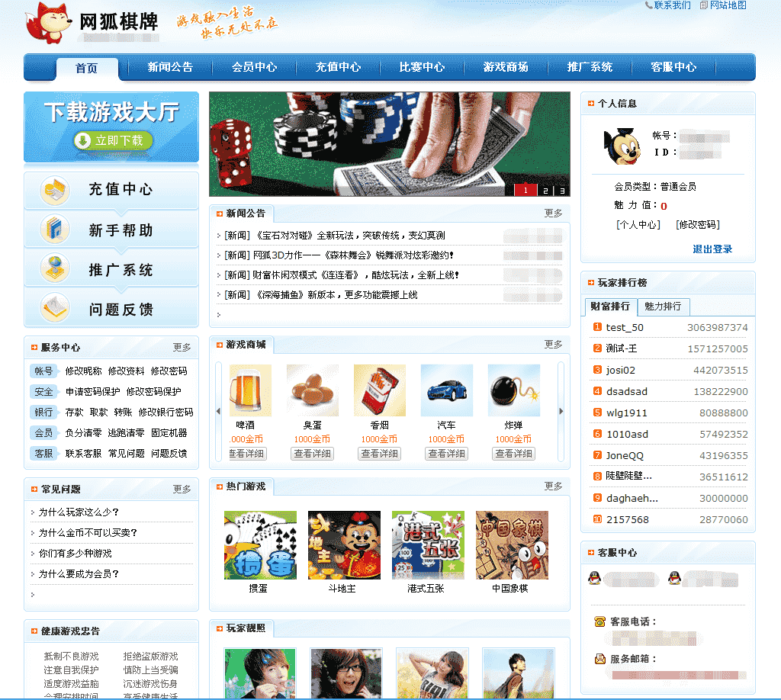Open 比赛中心 in the navigation bar
Viewport: 781px width, 700px height.
[422, 67]
